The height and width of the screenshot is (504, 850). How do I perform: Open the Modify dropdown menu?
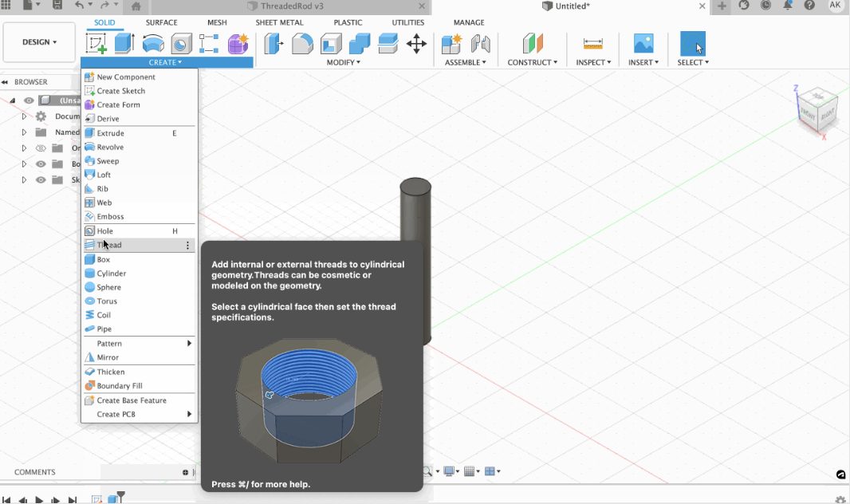343,62
